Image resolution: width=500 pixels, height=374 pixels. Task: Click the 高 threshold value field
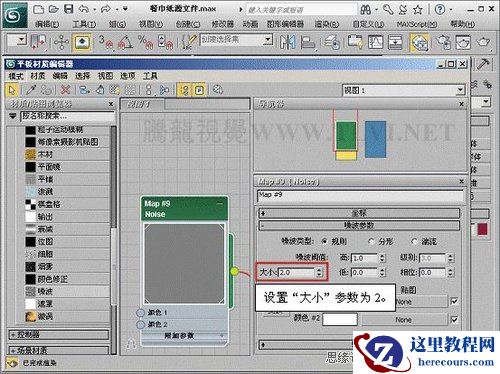(x=365, y=258)
